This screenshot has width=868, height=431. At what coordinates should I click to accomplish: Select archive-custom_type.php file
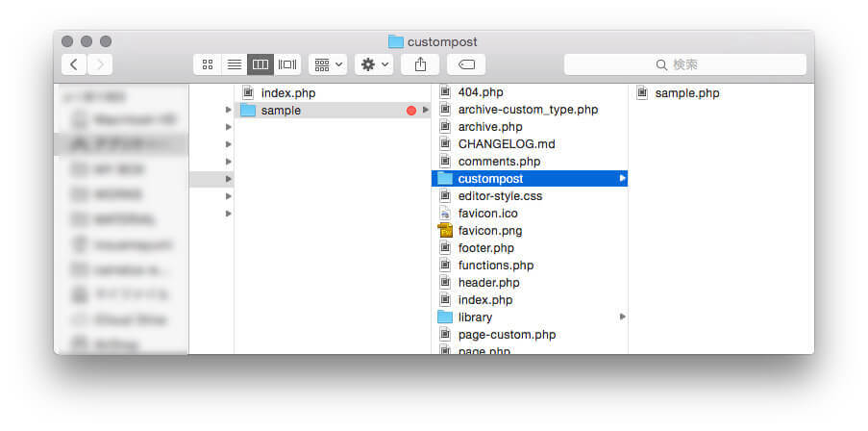530,110
